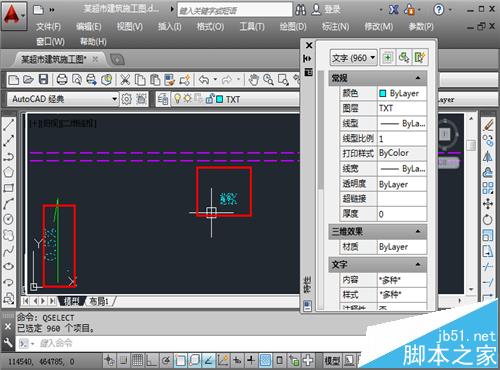Open the 文件(F) menu
Viewport: 500px width, 370px height.
pos(48,27)
